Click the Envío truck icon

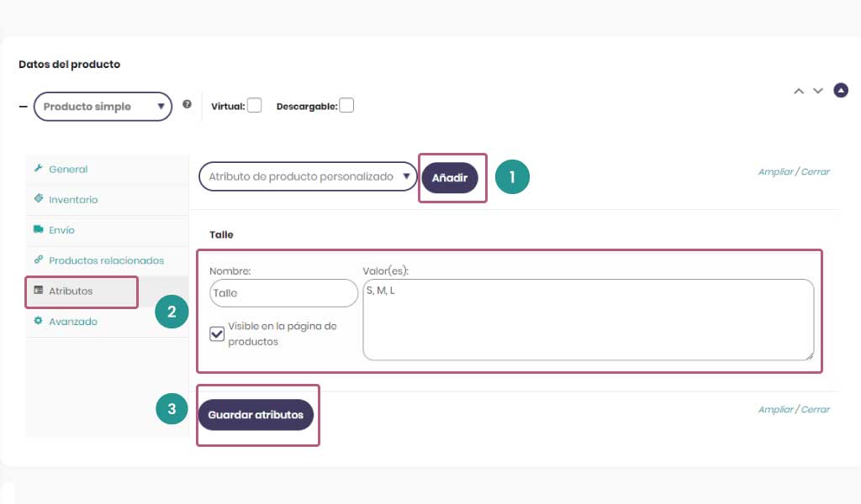pyautogui.click(x=39, y=229)
